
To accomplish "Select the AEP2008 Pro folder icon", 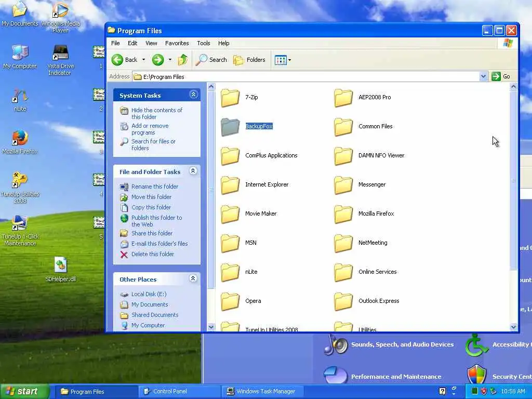I will pos(343,97).
